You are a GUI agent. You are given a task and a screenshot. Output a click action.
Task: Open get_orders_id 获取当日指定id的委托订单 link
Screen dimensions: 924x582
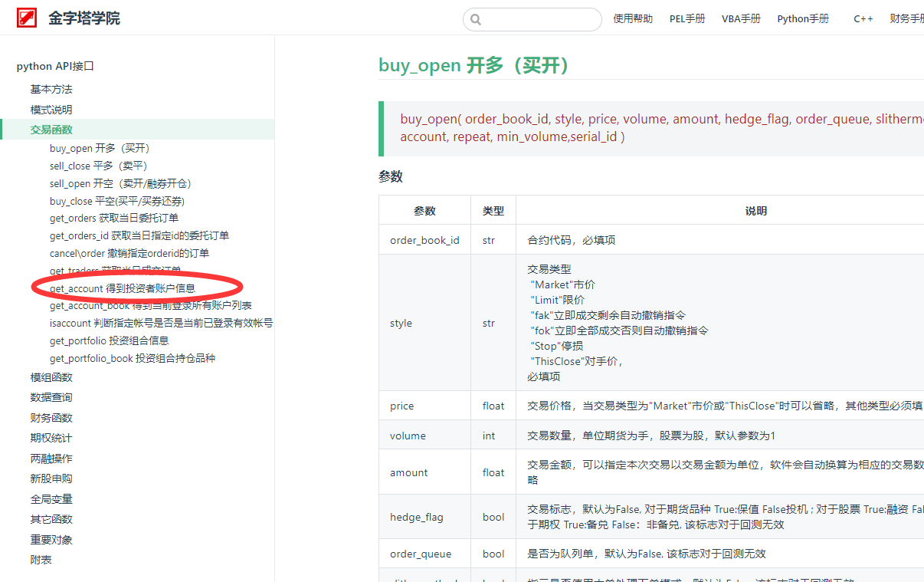point(139,236)
